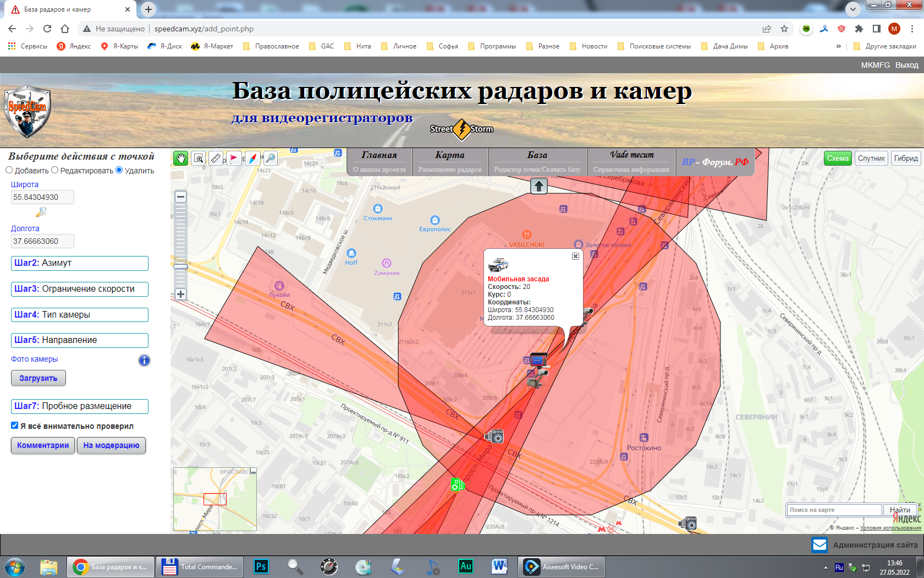Click the Загрузить photo upload button
This screenshot has width=924, height=578.
click(x=38, y=378)
